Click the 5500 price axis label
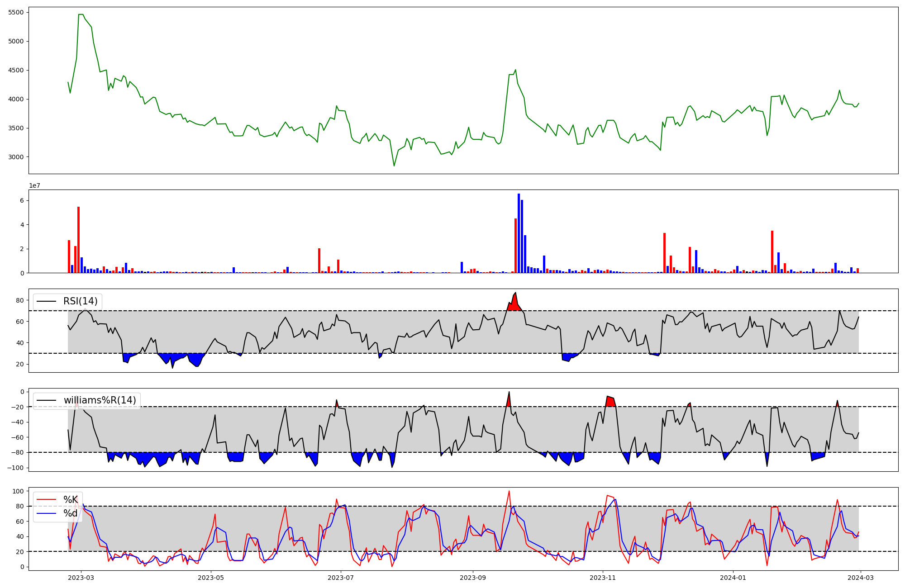Viewport: 905px width, 588px height. pos(16,12)
